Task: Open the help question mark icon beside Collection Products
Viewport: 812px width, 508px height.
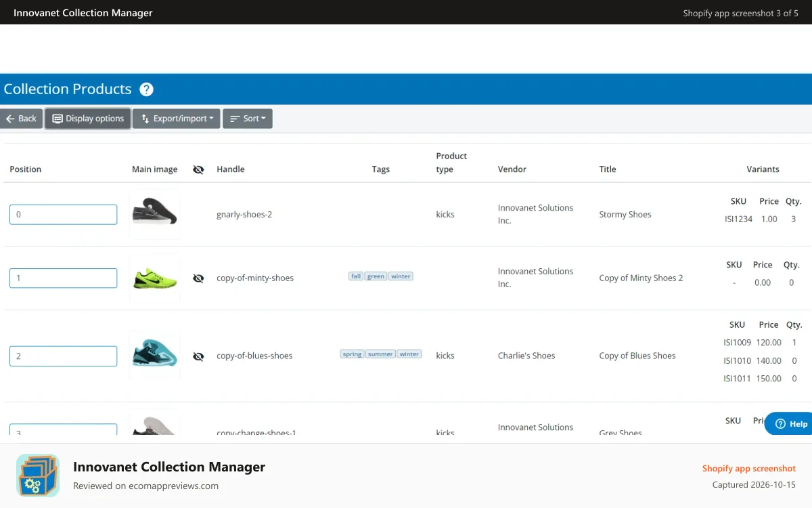Action: tap(146, 89)
